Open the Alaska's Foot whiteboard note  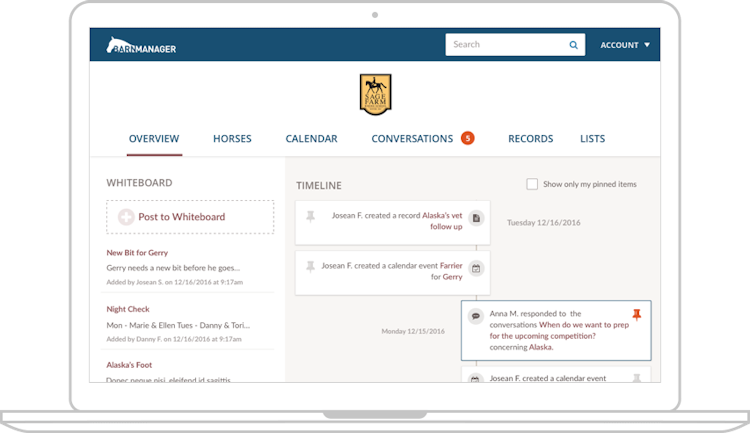click(129, 365)
